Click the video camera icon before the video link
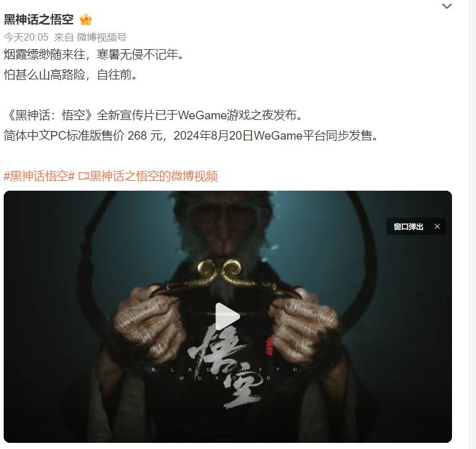Image resolution: width=476 pixels, height=449 pixels. (x=84, y=176)
